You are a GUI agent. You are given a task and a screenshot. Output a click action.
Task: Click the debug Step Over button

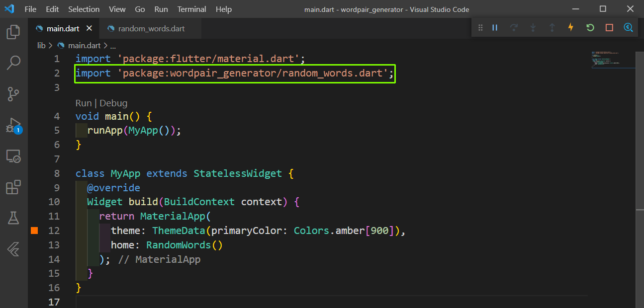click(514, 28)
